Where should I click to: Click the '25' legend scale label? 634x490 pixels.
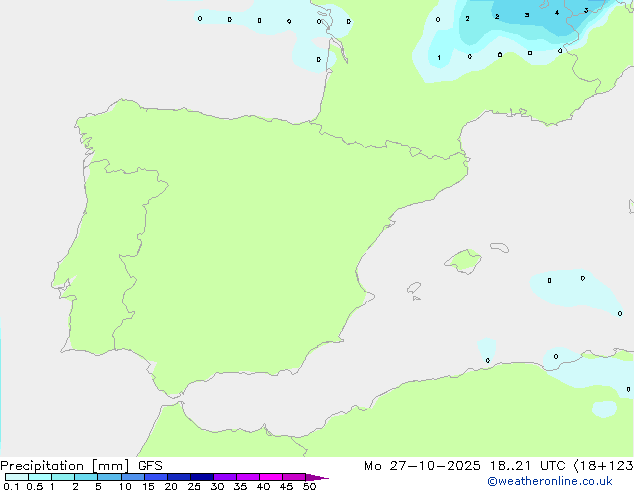(x=194, y=486)
